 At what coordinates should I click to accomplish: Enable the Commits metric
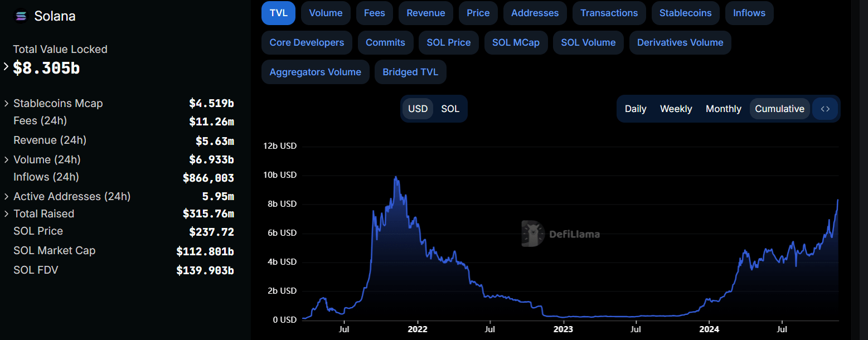pos(385,42)
